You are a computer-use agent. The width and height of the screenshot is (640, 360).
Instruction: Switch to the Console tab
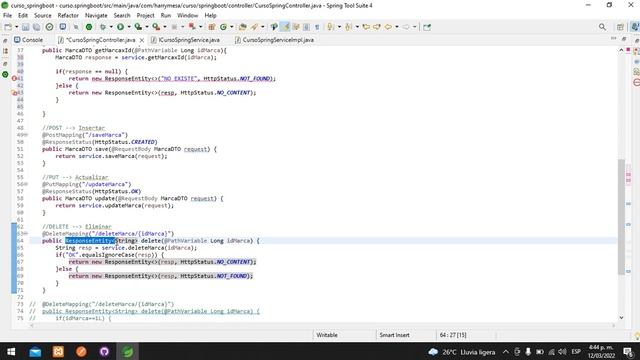(28, 40)
